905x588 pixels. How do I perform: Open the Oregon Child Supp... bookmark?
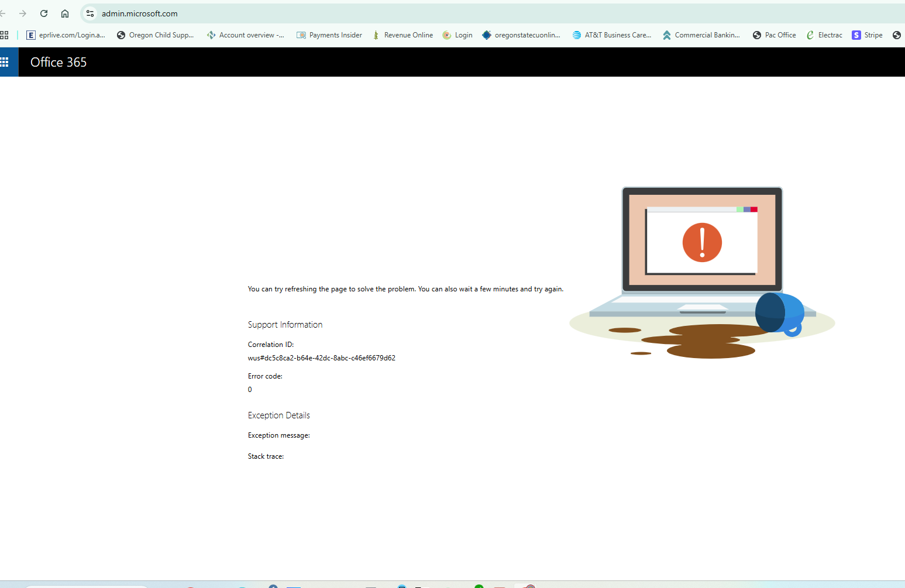(x=156, y=35)
